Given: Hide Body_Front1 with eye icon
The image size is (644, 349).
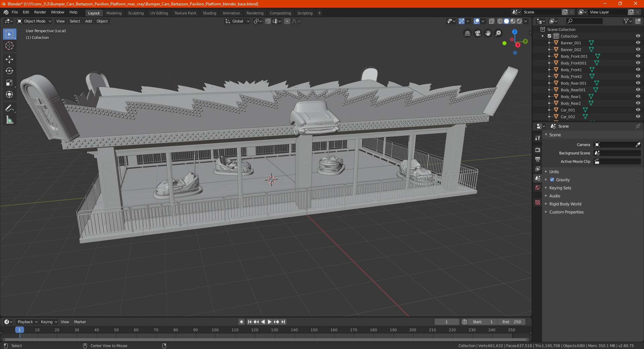Looking at the screenshot, I should coord(638,69).
